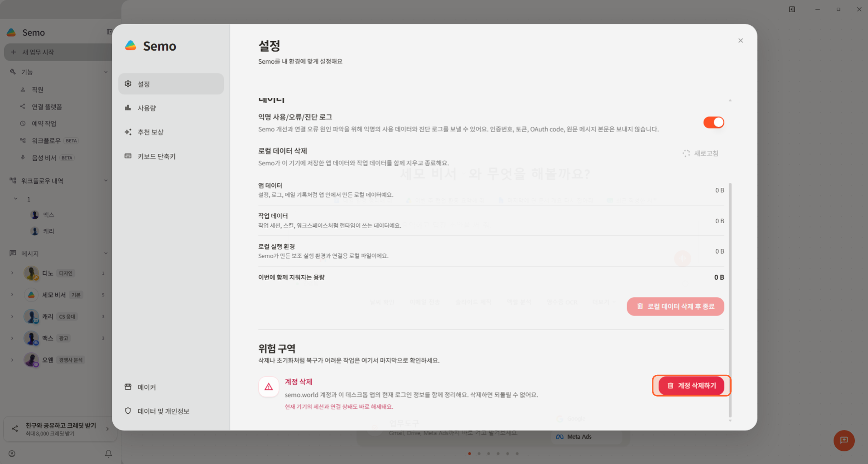Viewport: 868px width, 464px height.
Task: Click 새 업무 시작 in main sidebar
Action: pyautogui.click(x=58, y=52)
